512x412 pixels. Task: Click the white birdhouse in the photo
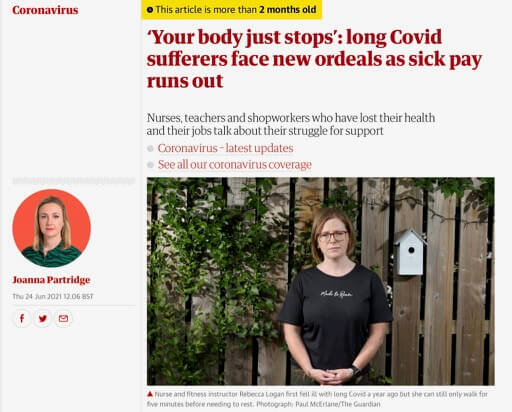point(410,252)
